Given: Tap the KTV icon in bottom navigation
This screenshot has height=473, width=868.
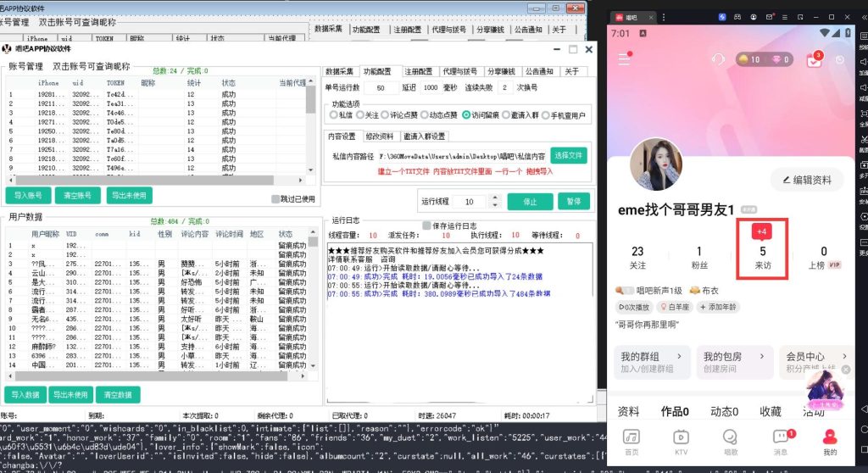Looking at the screenshot, I should click(x=681, y=442).
